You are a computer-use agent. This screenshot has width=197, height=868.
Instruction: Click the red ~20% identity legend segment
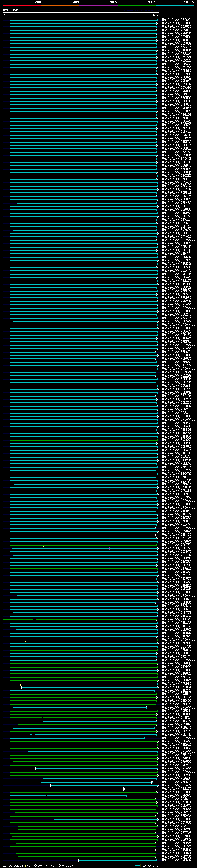click(x=22, y=6)
